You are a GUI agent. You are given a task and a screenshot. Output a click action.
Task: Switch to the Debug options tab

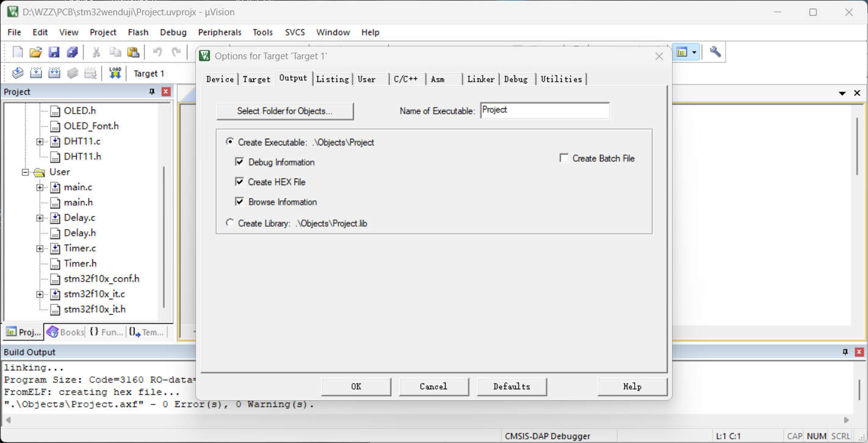coord(516,79)
